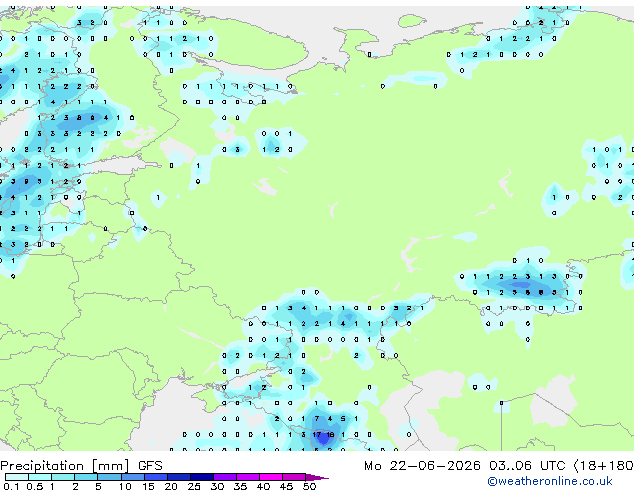The image size is (634, 490).
Task: Pick the 45–50 mm legend swatch
Action: tap(294, 477)
